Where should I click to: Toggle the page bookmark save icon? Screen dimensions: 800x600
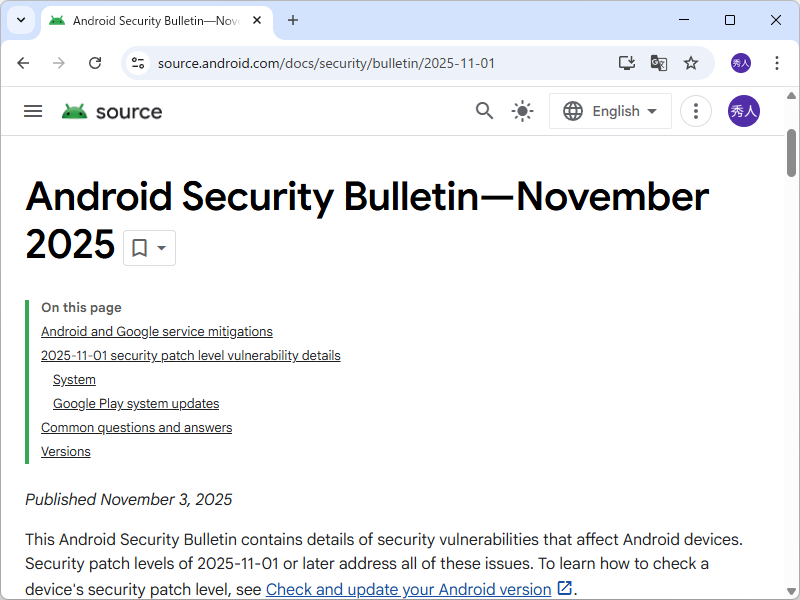click(139, 247)
